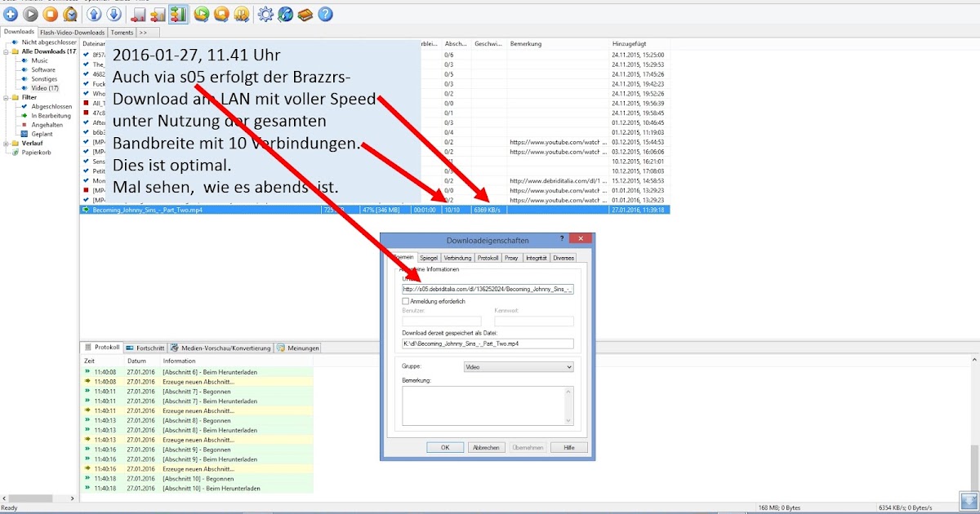Select Papierkorb in the sidebar tree

click(37, 152)
